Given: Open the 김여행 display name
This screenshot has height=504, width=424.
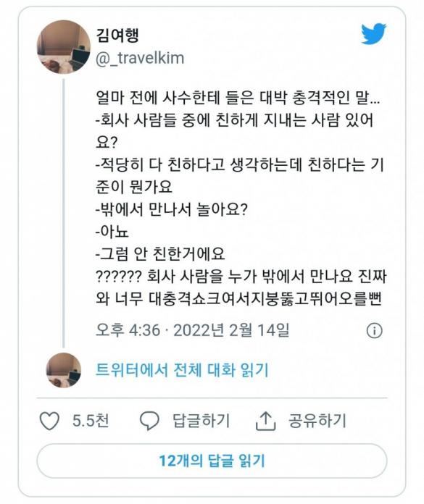Looking at the screenshot, I should click(x=117, y=35).
